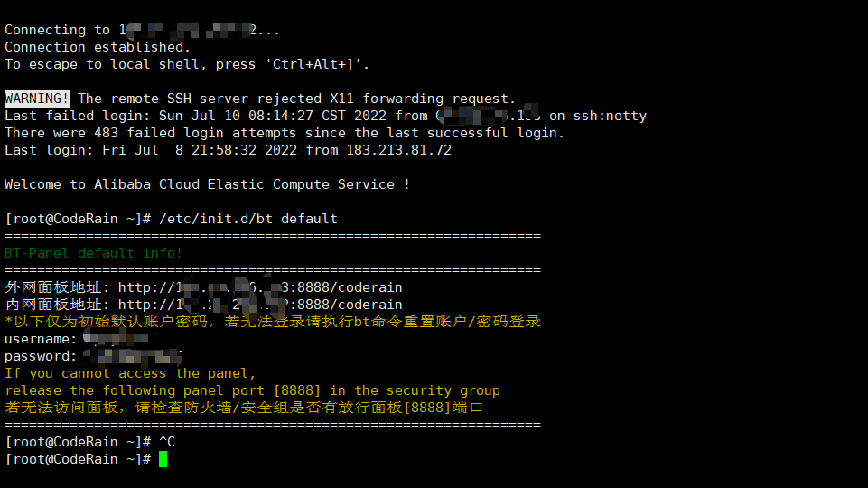This screenshot has width=868, height=488.
Task: Click the highlighted WARNING! label
Action: point(37,99)
